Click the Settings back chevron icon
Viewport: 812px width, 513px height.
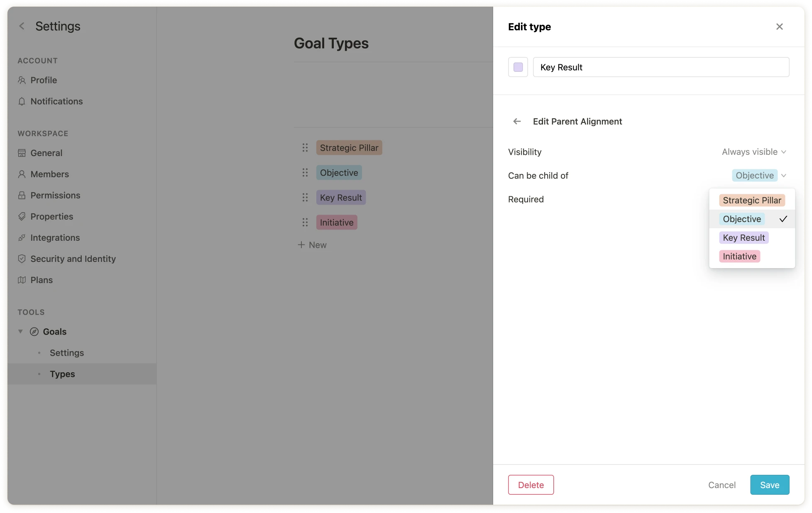[x=22, y=26]
